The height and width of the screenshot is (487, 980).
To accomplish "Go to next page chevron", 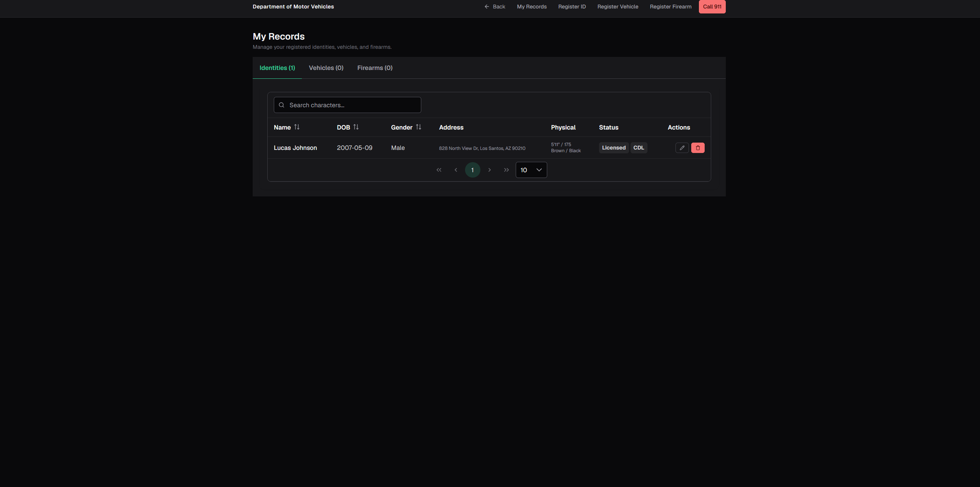I will [x=489, y=170].
